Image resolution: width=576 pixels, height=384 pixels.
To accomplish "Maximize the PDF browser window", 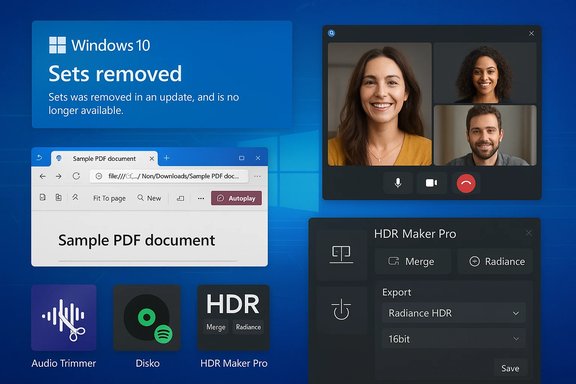I will pos(241,158).
